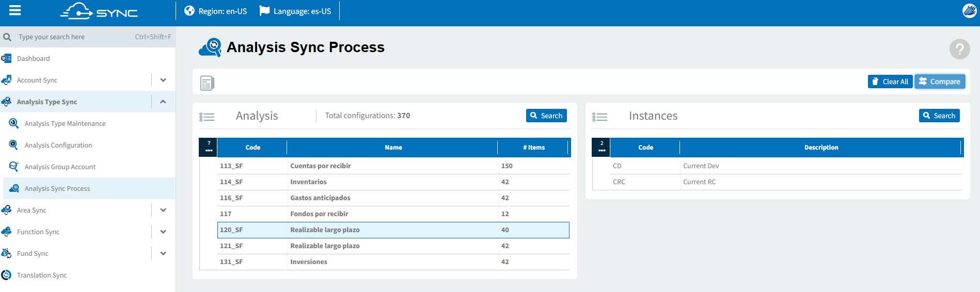Click the Function Sync icon
Viewport: 980px width, 292px height.
[6, 232]
